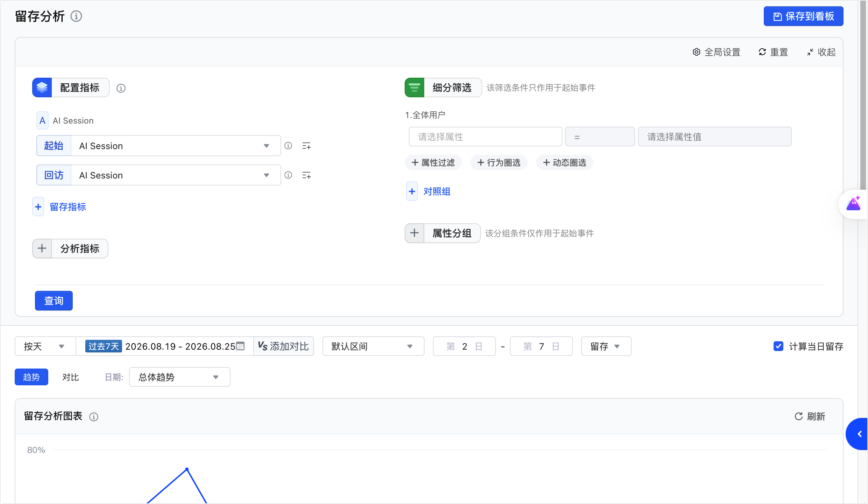Image resolution: width=868 pixels, height=504 pixels.
Task: Open 默认区间 interval dropdown
Action: pyautogui.click(x=373, y=346)
